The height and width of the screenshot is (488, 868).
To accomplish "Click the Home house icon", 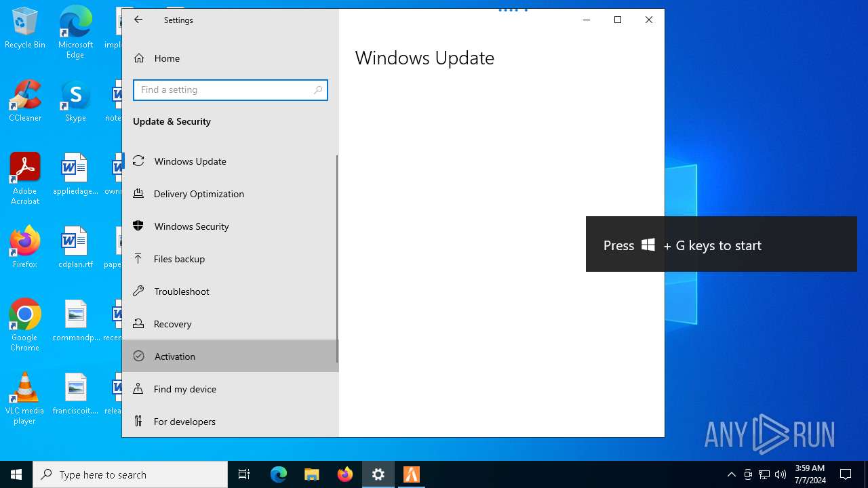I will pyautogui.click(x=139, y=58).
